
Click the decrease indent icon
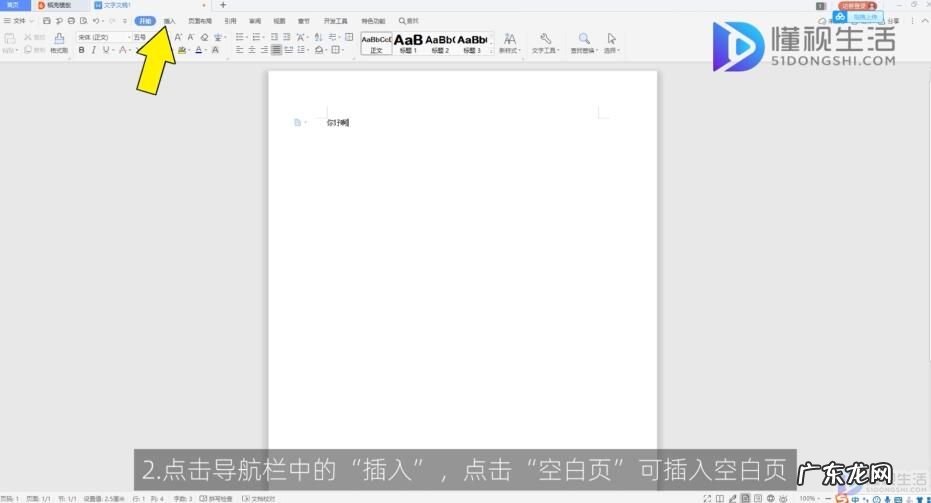(274, 37)
